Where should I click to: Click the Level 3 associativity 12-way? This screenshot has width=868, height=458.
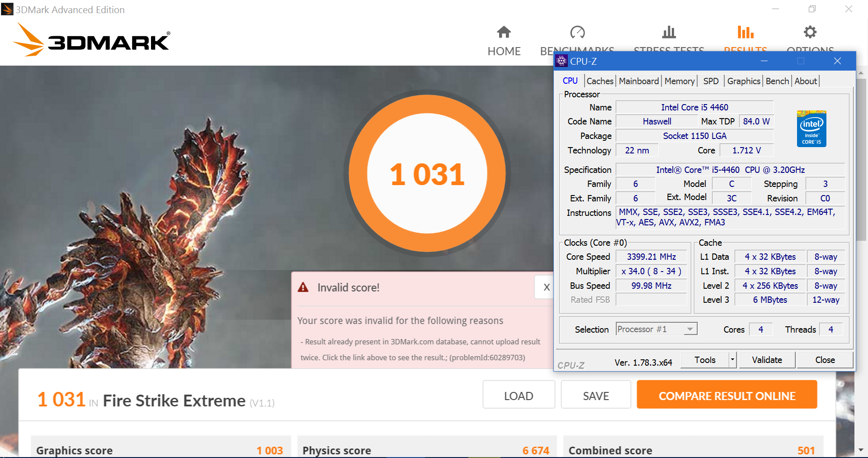826,300
